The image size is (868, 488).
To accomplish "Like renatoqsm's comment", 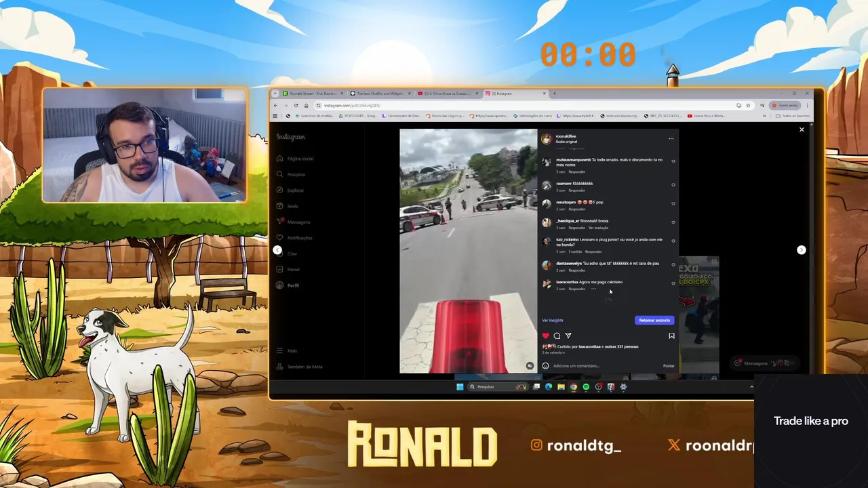I will [673, 203].
